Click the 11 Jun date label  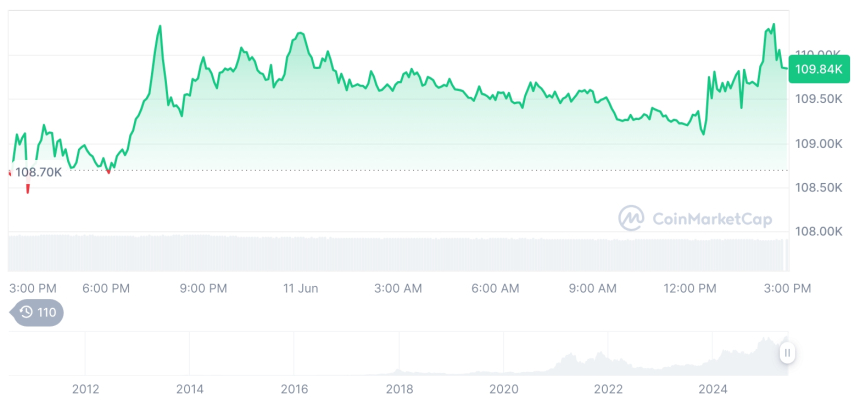tap(300, 288)
